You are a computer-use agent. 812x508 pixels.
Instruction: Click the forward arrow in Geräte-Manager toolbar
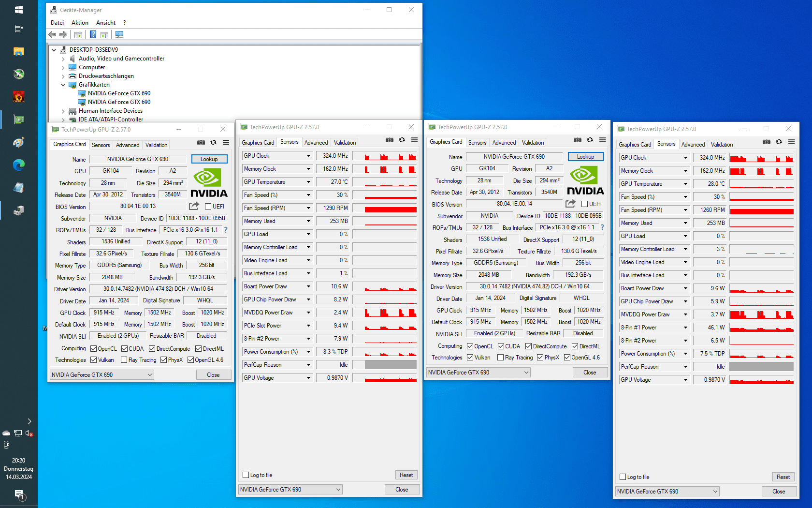click(63, 34)
